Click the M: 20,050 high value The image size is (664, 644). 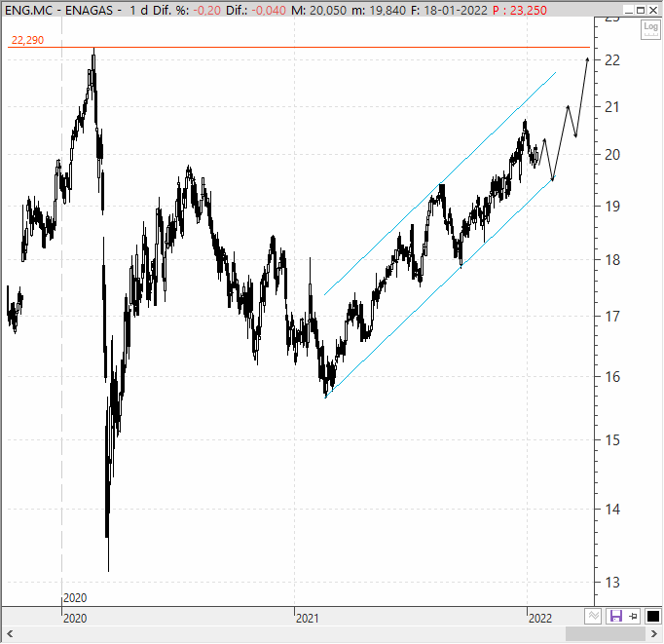click(x=319, y=10)
